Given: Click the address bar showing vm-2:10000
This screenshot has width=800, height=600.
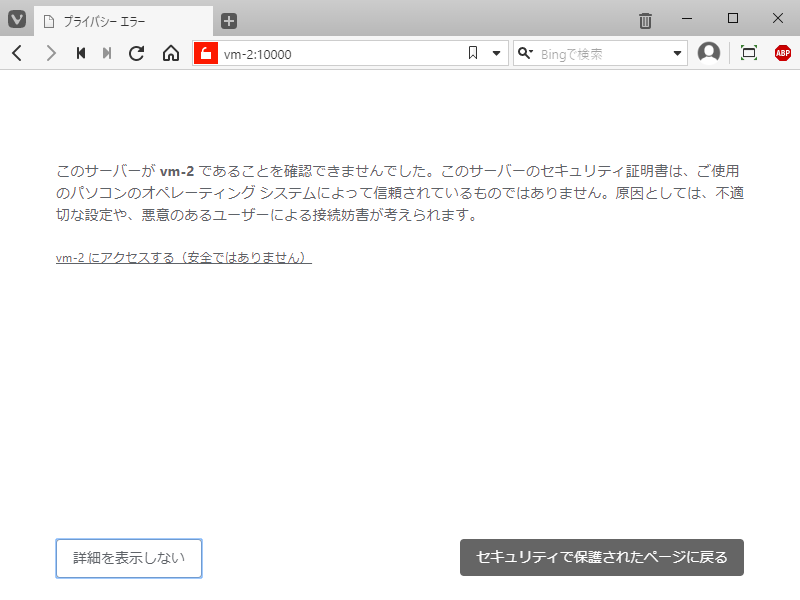Looking at the screenshot, I should tap(330, 53).
